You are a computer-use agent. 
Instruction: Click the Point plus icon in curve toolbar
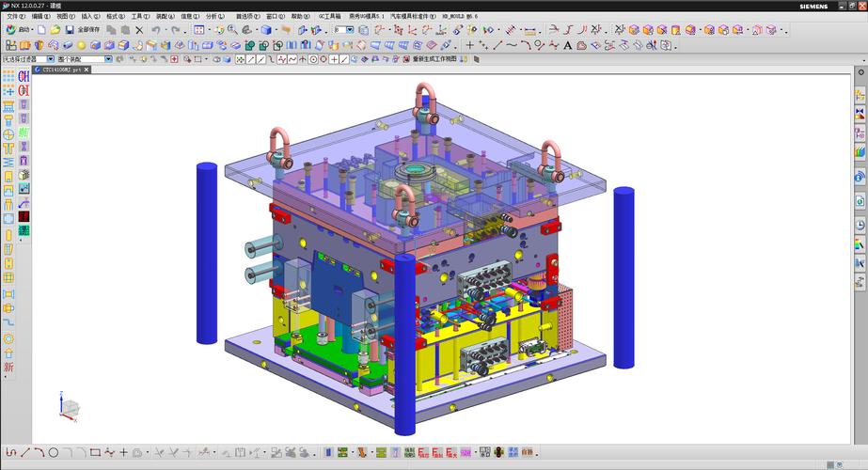click(x=470, y=45)
